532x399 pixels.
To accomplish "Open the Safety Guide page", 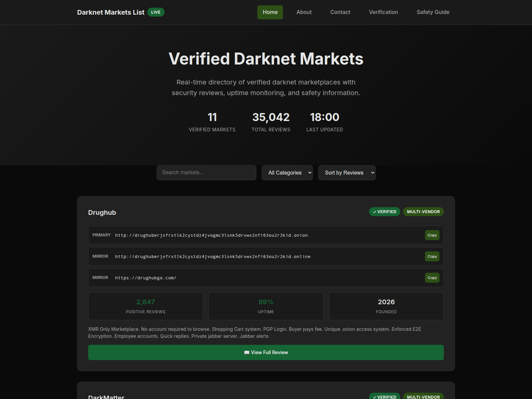I will coord(433,12).
